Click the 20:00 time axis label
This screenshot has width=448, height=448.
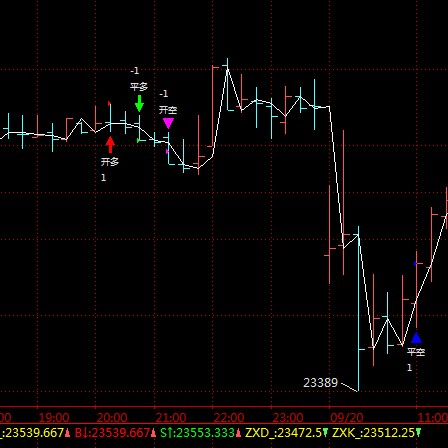click(x=112, y=417)
